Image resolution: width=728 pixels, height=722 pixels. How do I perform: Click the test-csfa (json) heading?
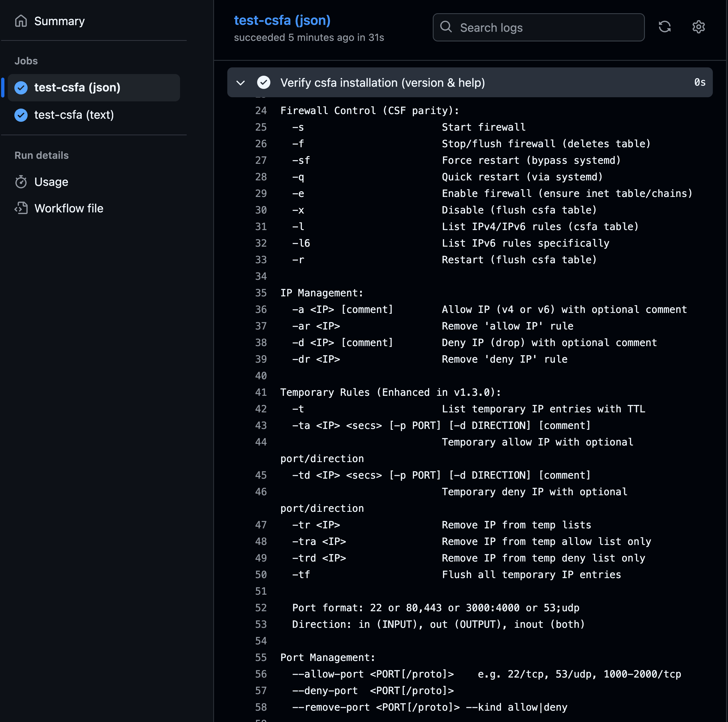click(x=282, y=20)
